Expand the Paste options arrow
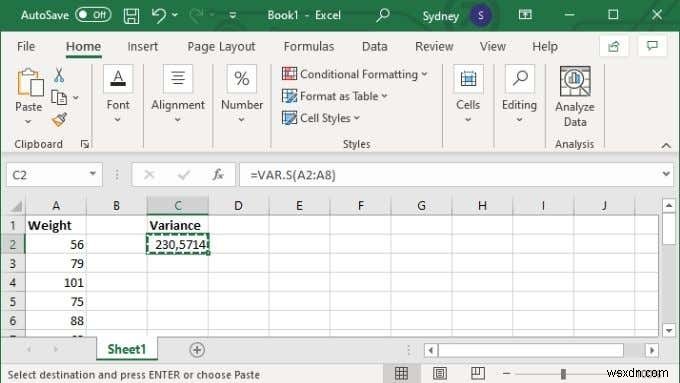 [28, 122]
